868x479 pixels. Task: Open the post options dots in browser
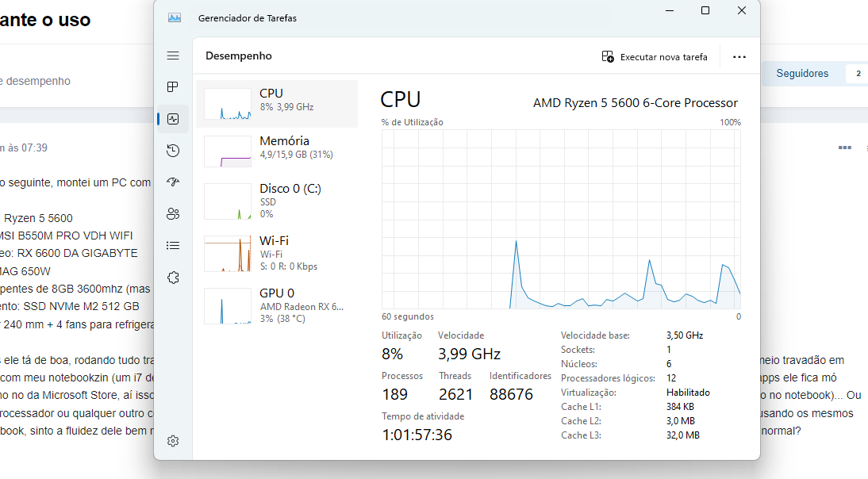point(845,148)
